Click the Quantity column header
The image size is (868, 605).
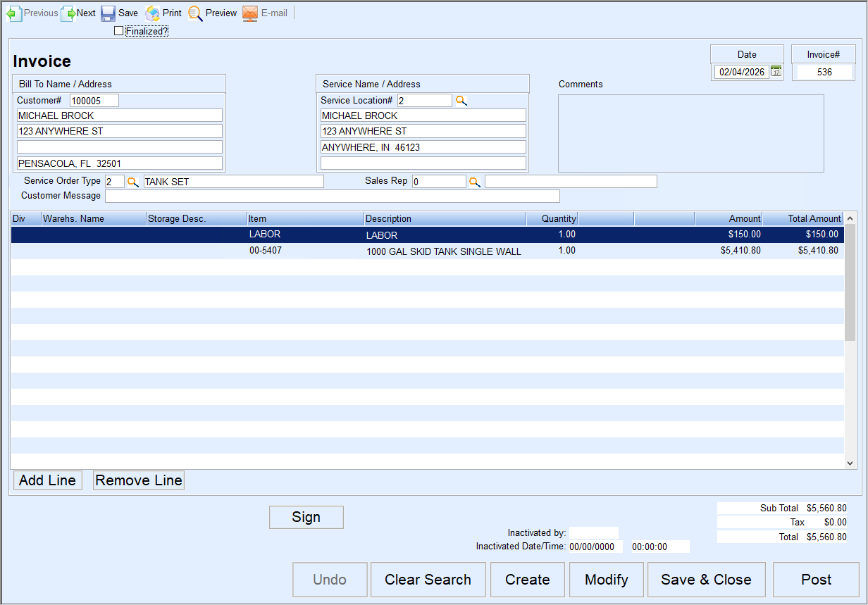[552, 218]
